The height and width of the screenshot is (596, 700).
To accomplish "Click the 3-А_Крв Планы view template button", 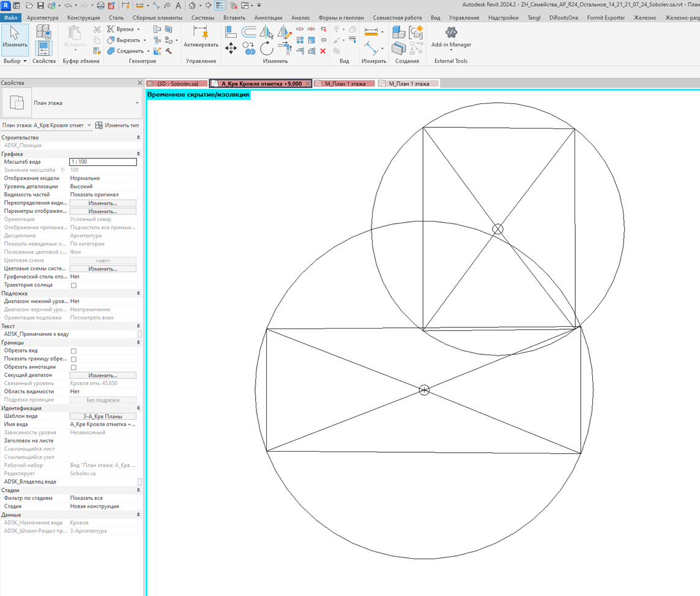I will tap(103, 417).
